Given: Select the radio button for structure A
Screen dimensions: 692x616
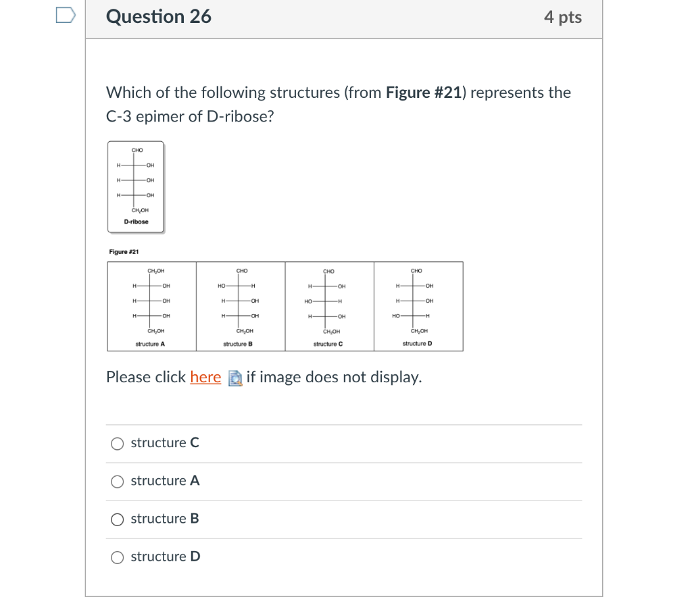Looking at the screenshot, I should click(117, 481).
